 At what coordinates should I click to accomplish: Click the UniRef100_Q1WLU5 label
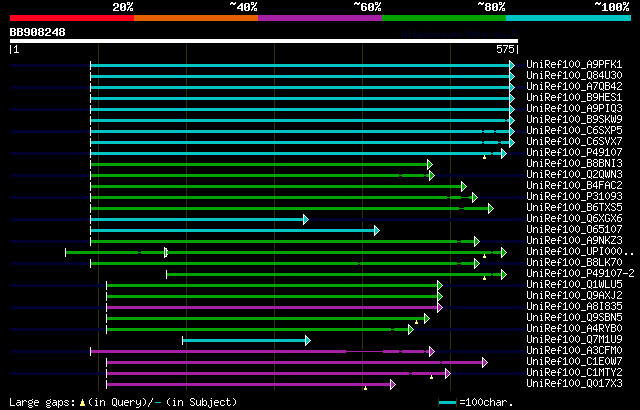[x=574, y=285]
